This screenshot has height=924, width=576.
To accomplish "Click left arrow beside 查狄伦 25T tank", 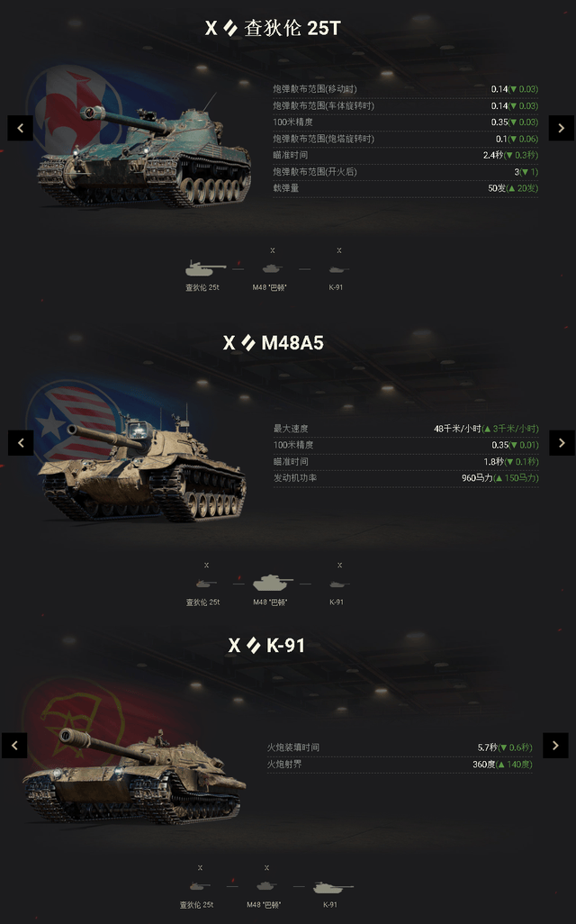I will [20, 128].
